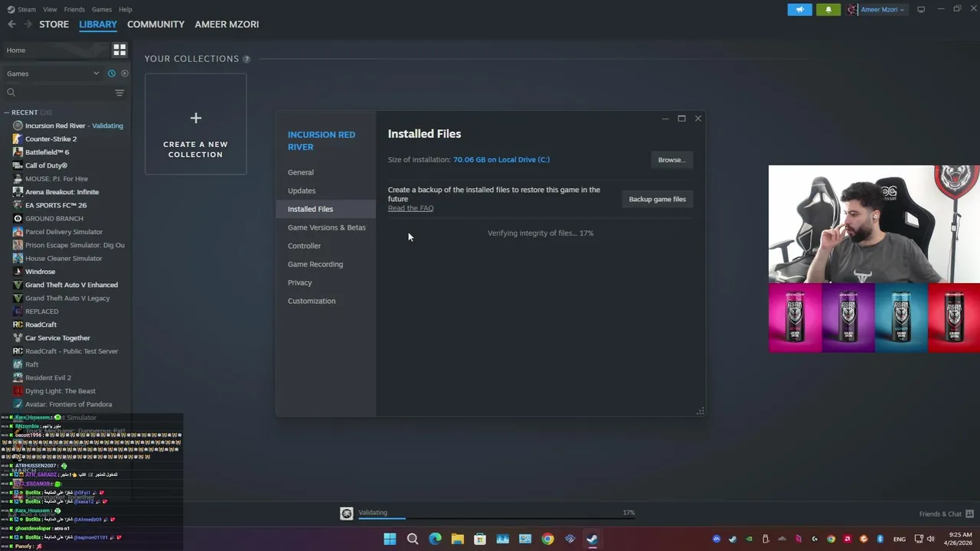Image resolution: width=980 pixels, height=551 pixels.
Task: Select Game Versions & Betas tab
Action: (x=326, y=227)
